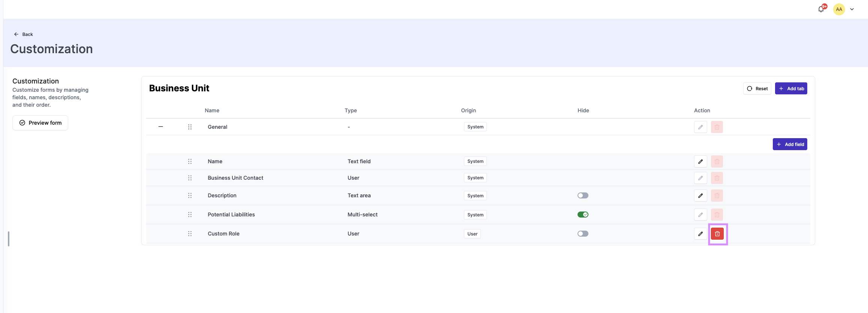Image resolution: width=868 pixels, height=313 pixels.
Task: Click drag handle for General tab
Action: (x=190, y=127)
